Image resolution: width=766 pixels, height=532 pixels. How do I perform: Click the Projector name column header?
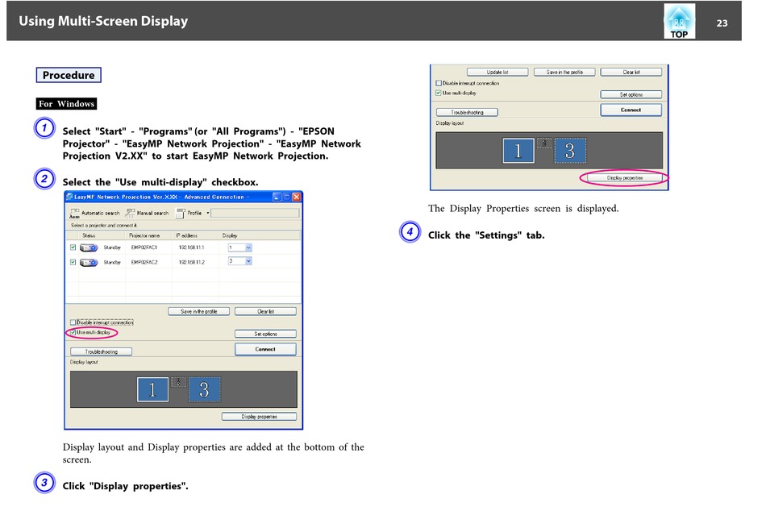pyautogui.click(x=144, y=235)
